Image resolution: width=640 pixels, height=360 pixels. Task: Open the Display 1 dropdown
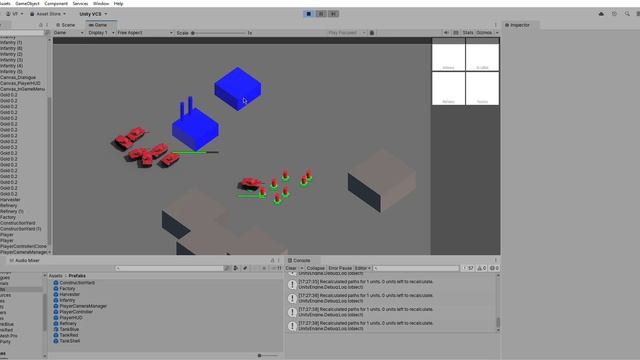click(x=101, y=33)
